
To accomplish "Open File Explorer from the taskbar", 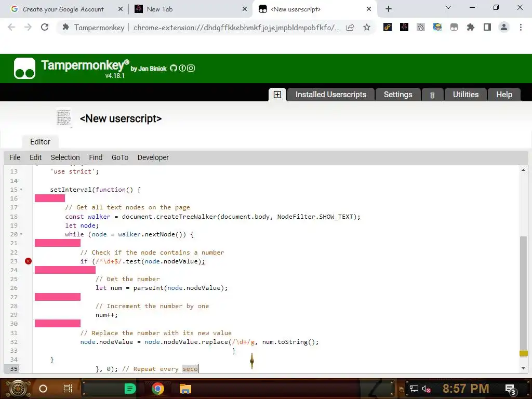I will point(185,389).
